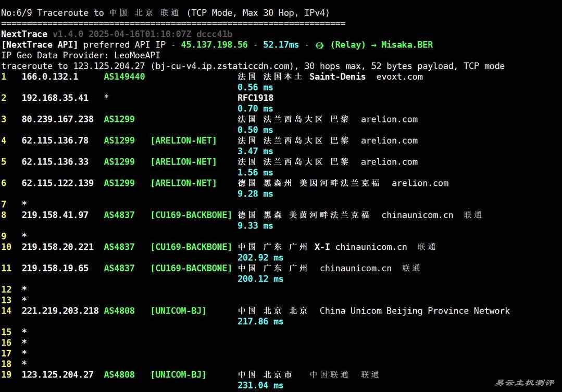Click the X-I label in hop 10

(322, 247)
